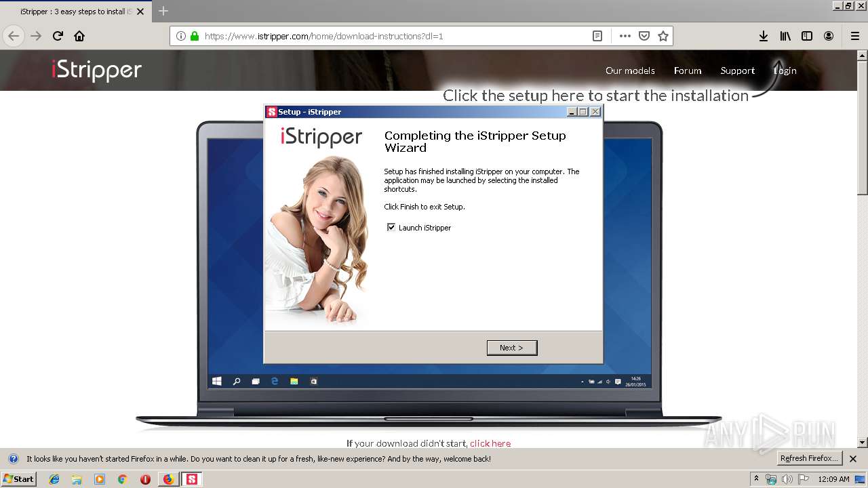This screenshot has height=488, width=868.
Task: Open the Our models menu item
Action: click(630, 70)
